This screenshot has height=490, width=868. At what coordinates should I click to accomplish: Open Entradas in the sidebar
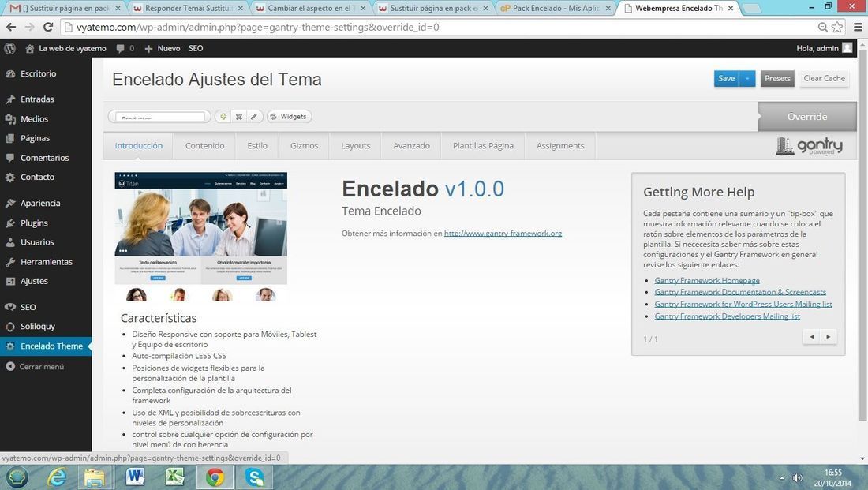click(37, 99)
